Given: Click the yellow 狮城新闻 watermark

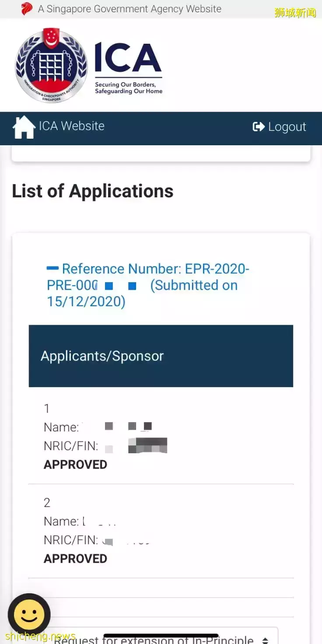Looking at the screenshot, I should [295, 13].
